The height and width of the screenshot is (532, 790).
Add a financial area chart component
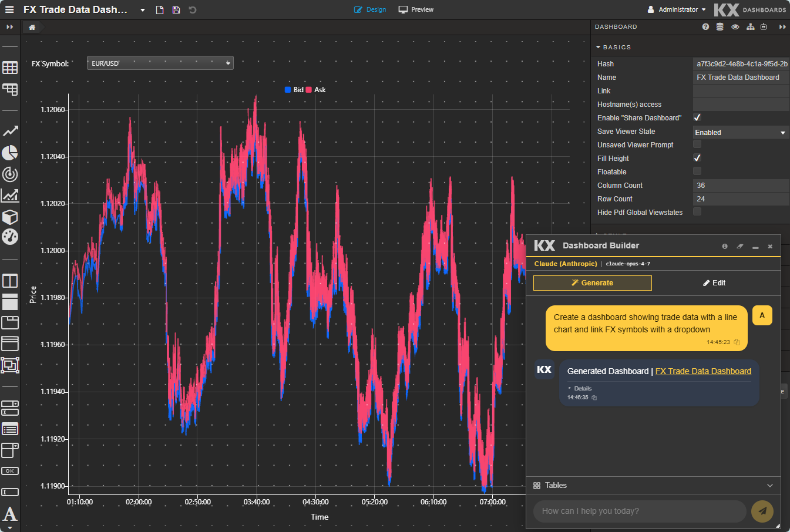pos(10,195)
